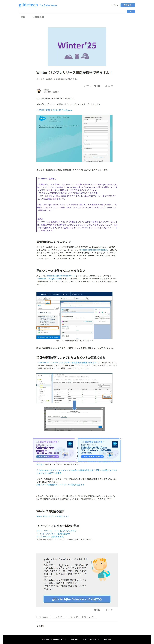Click the Platform アプリケーションビルダー基礎 training ad
Screen dimensions: 154x644
coord(99,450)
